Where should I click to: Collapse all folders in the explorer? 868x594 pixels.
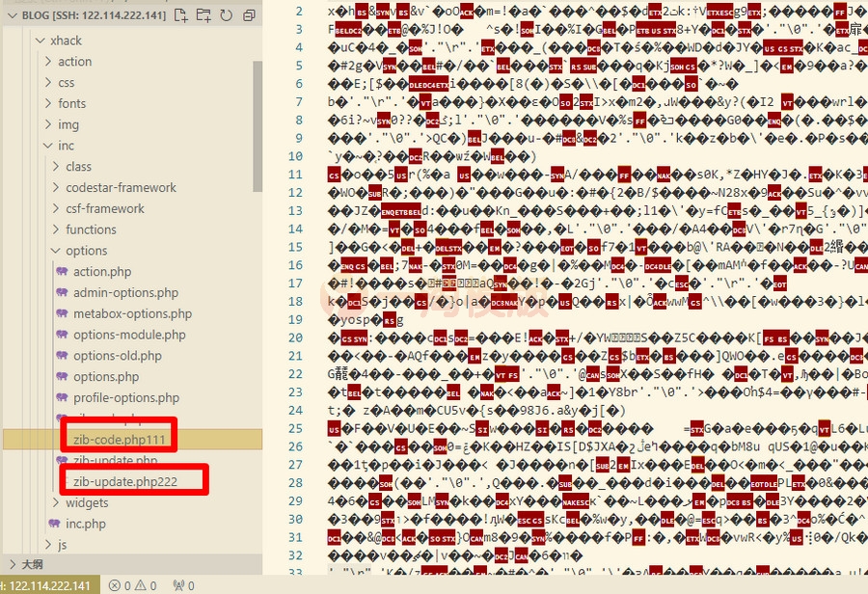pyautogui.click(x=248, y=15)
